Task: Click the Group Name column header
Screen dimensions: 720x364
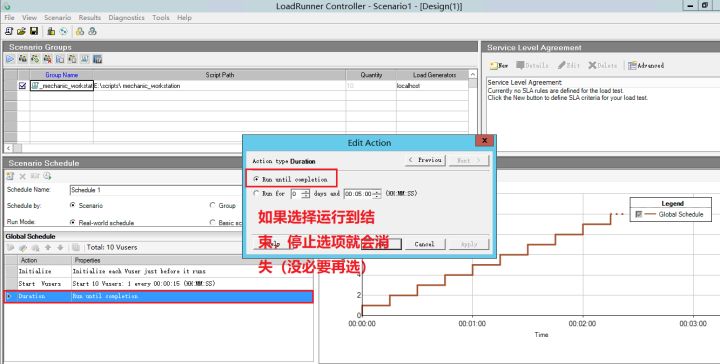Action: tap(62, 75)
